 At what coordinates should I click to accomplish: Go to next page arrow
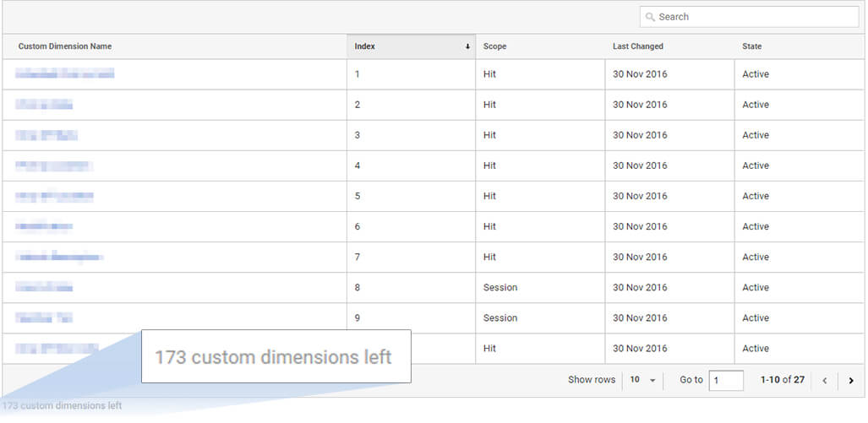[851, 381]
